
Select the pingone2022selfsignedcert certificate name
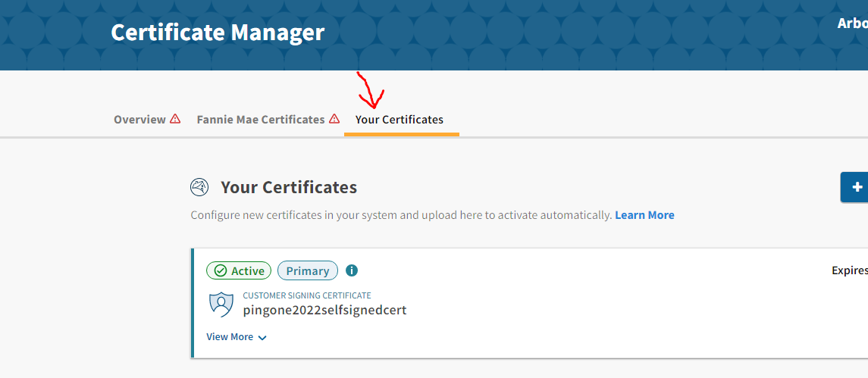tap(324, 310)
